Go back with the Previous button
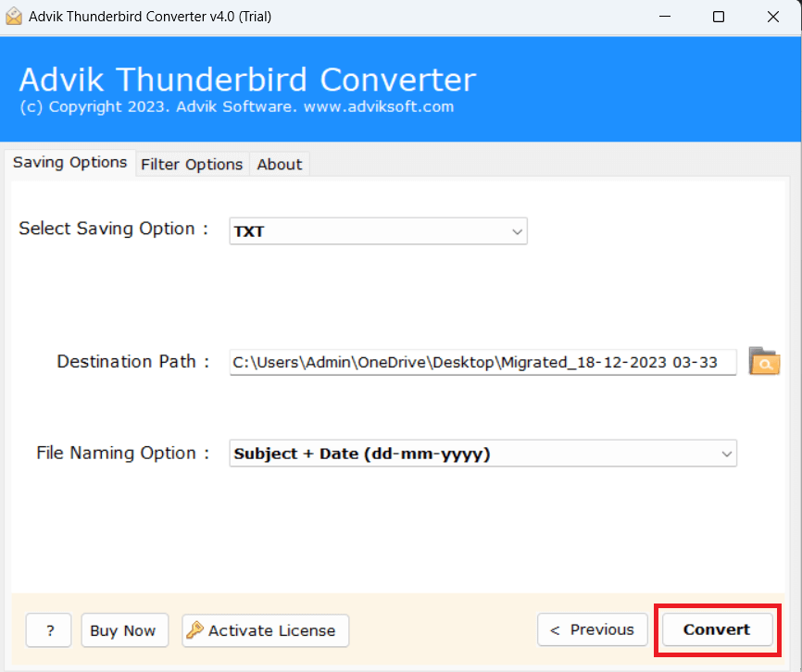This screenshot has width=802, height=672. click(x=593, y=629)
